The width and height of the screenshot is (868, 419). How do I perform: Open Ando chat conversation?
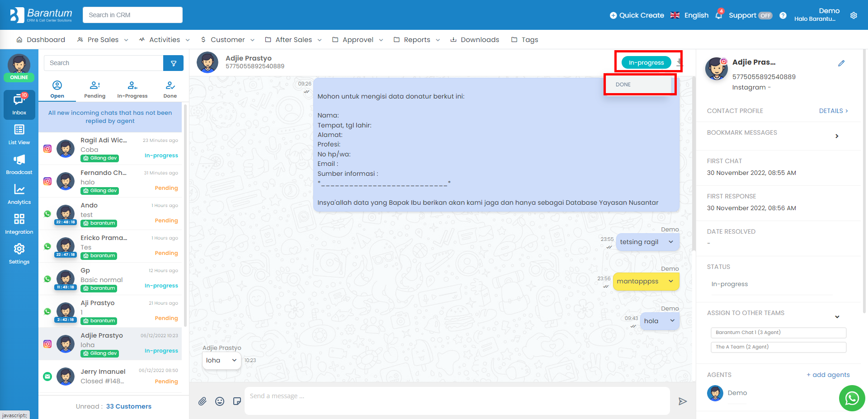coord(110,214)
